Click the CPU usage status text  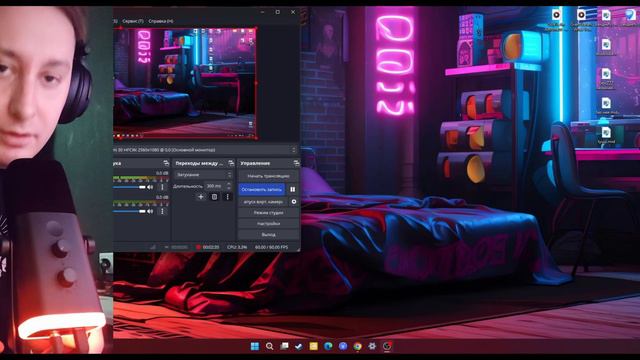[237, 247]
